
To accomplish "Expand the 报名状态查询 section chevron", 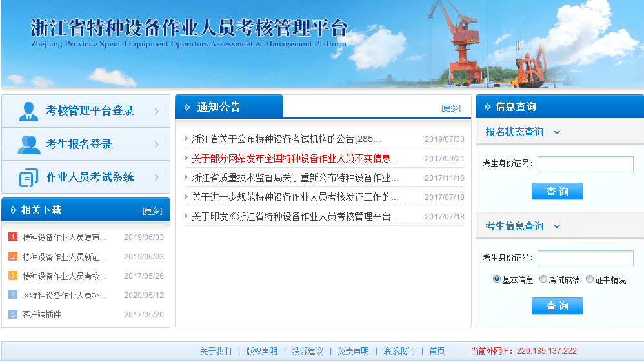I will [557, 132].
